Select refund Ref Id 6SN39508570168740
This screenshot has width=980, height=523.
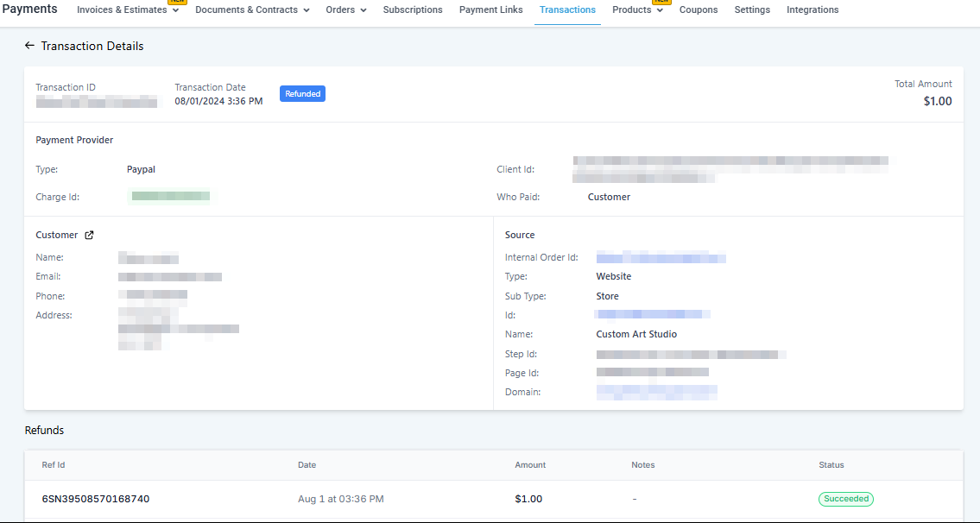[96, 499]
